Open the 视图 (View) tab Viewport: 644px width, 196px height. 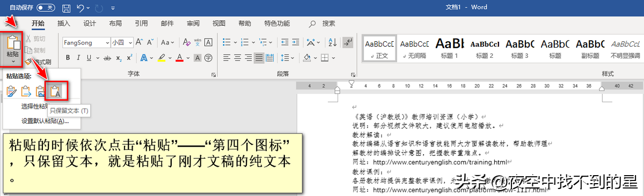point(219,24)
